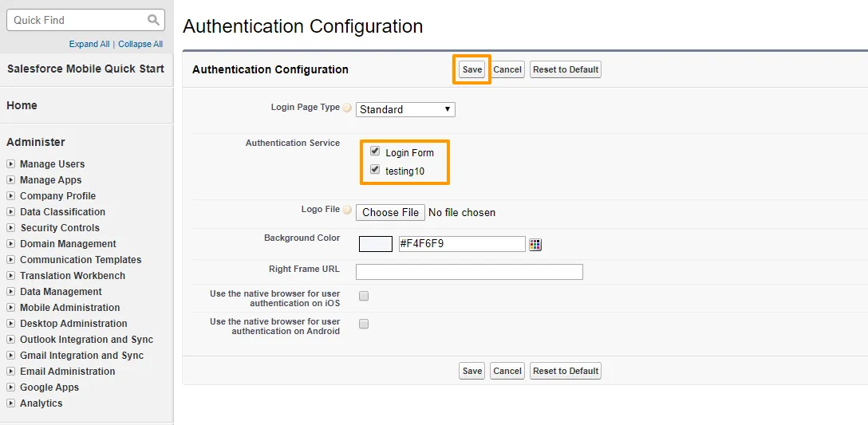Viewport: 868px width, 425px height.
Task: Click the background color preview swatch
Action: [376, 244]
